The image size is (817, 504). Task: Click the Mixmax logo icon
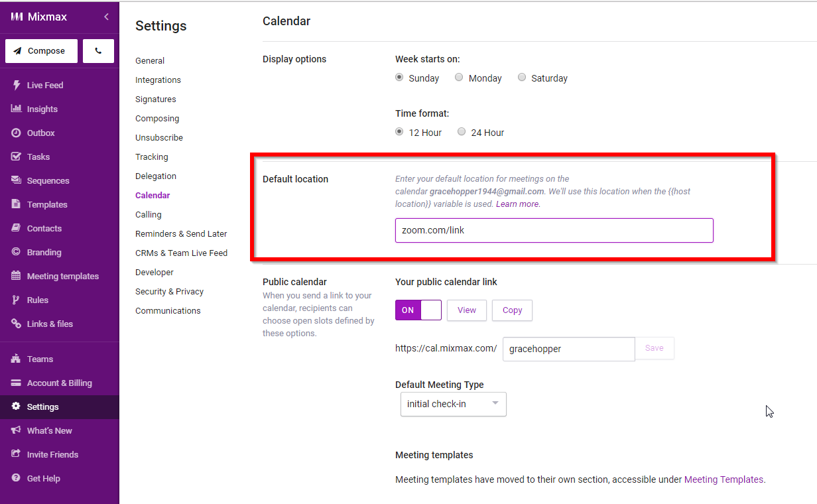(17, 17)
